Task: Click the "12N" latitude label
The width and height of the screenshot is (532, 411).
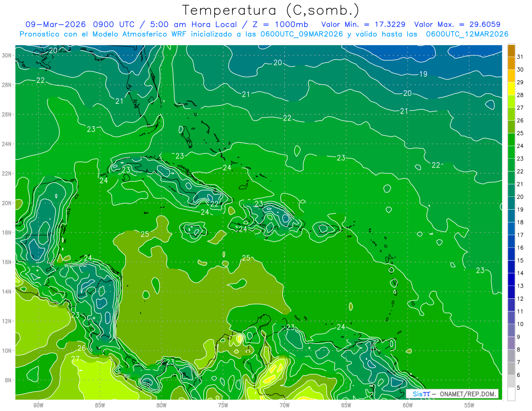Action: [x=8, y=321]
